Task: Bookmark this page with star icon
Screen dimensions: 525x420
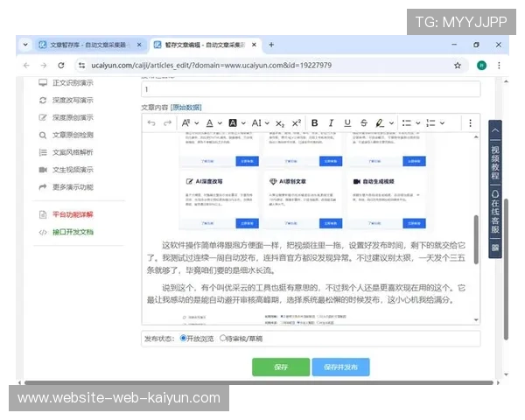Action: click(x=458, y=66)
